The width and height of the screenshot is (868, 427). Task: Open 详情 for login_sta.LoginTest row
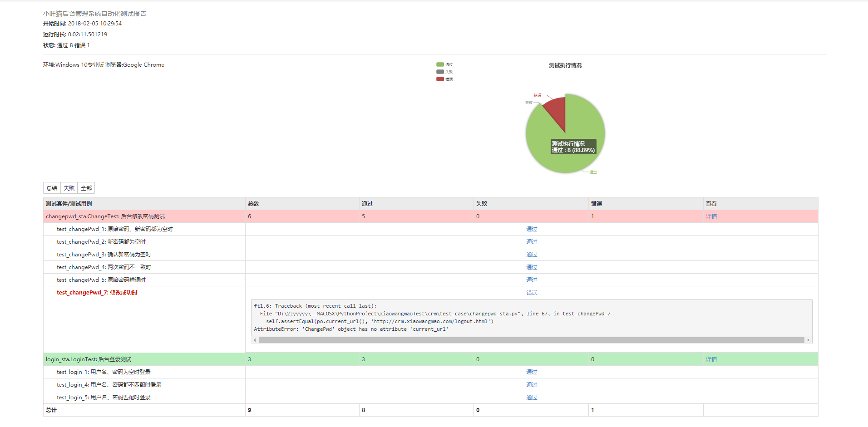[711, 359]
